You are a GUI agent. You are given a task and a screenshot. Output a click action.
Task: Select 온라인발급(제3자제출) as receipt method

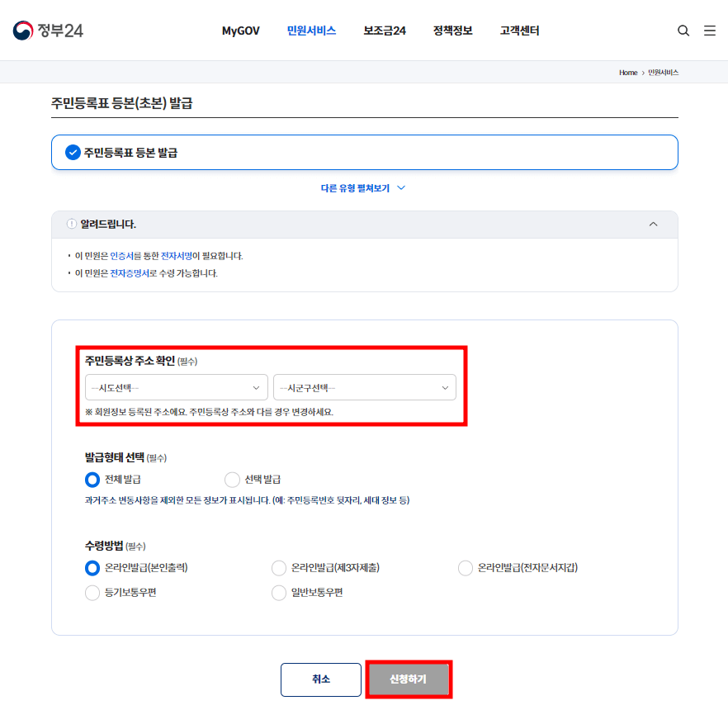tap(279, 568)
